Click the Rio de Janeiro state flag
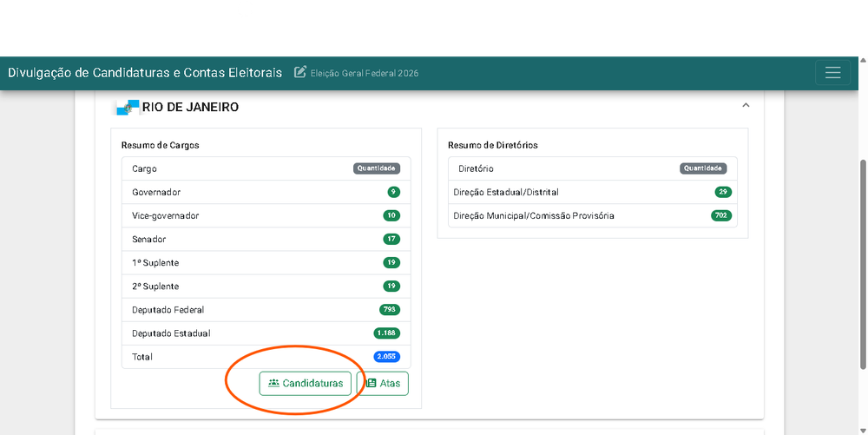This screenshot has width=868, height=435. click(x=128, y=107)
